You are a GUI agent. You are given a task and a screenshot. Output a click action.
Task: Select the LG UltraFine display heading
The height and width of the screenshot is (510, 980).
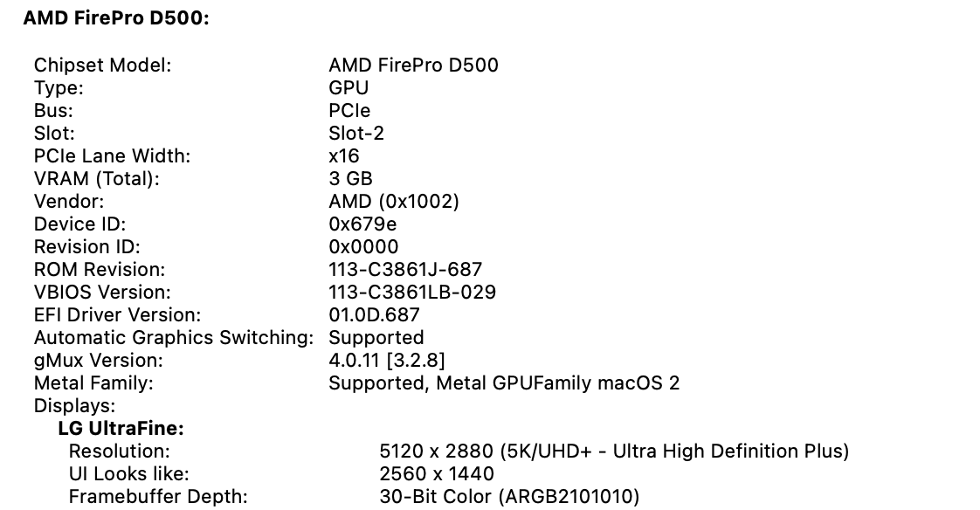coord(121,428)
